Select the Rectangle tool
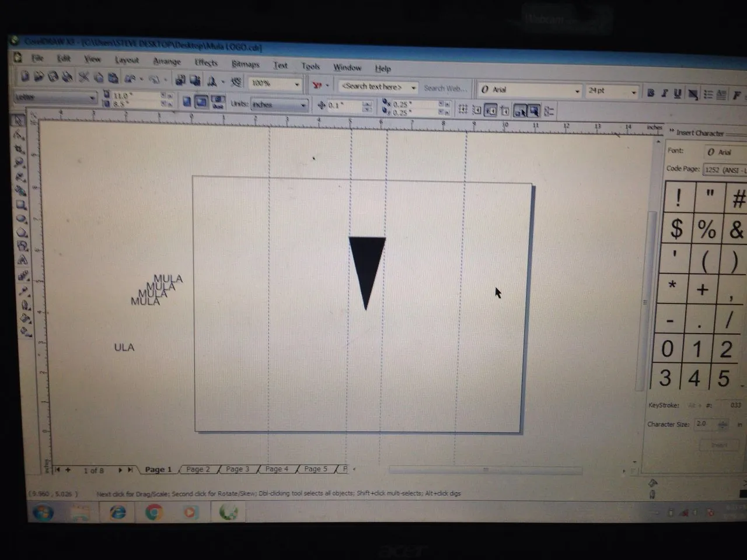This screenshot has height=560, width=747. (22, 205)
